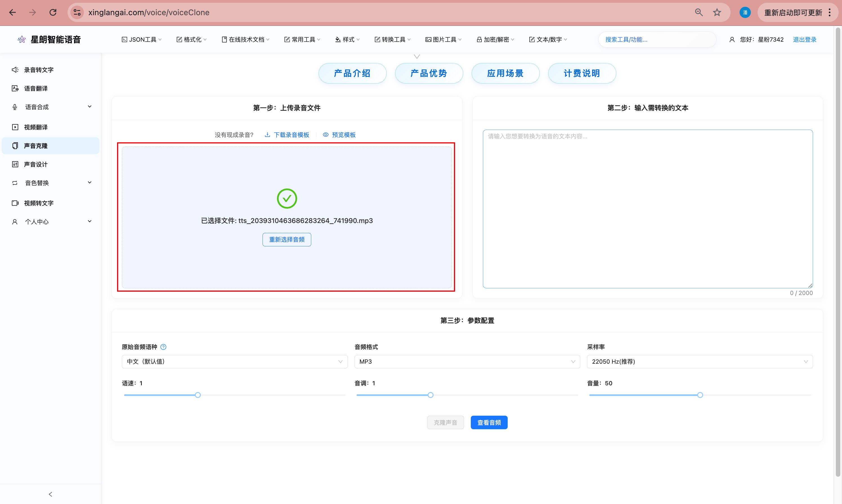The height and width of the screenshot is (504, 842).
Task: Open the 采样率 22050 Hz dropdown
Action: 700,362
